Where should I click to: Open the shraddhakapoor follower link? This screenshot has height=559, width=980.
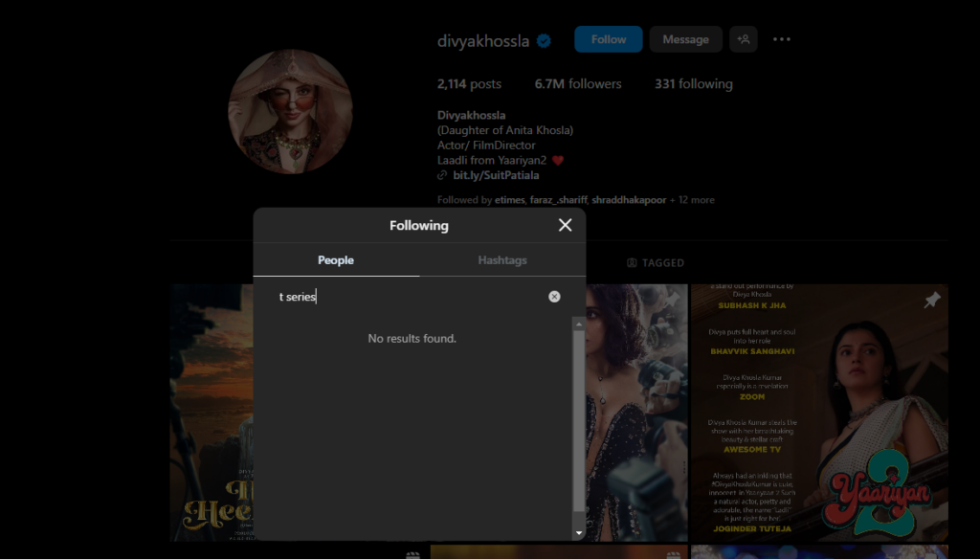(628, 200)
